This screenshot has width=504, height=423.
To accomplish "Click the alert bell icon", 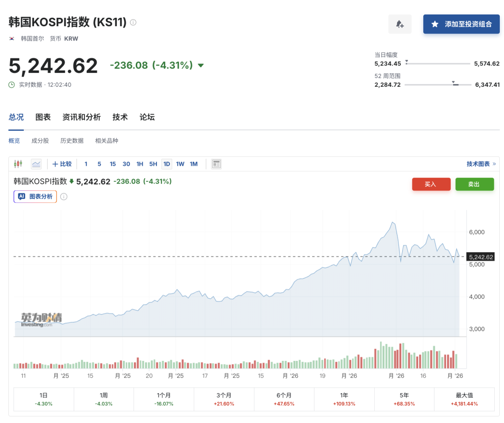I will [400, 24].
